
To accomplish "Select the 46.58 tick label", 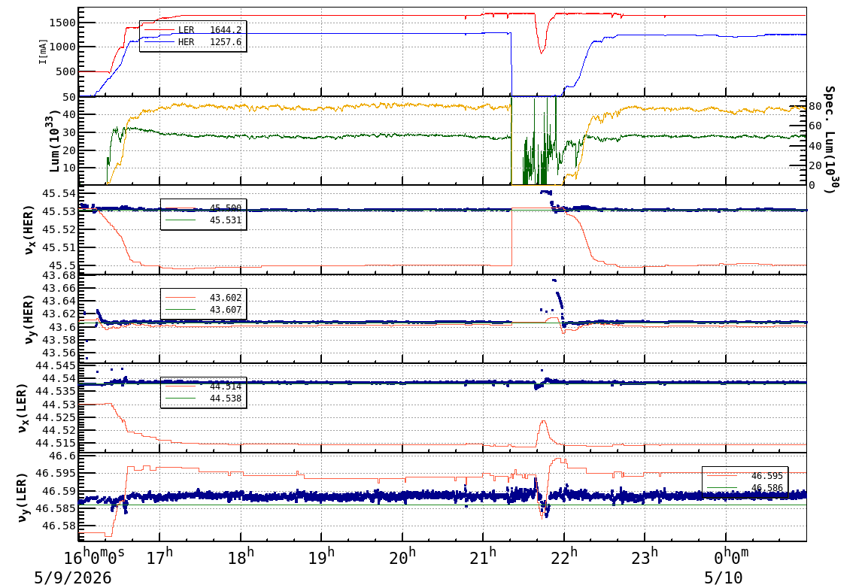I will (x=59, y=526).
